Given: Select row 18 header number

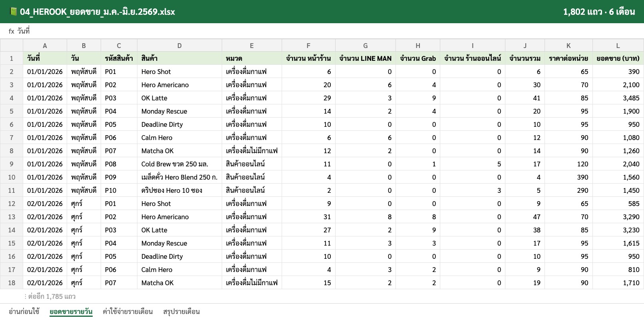Looking at the screenshot, I should click(12, 283).
